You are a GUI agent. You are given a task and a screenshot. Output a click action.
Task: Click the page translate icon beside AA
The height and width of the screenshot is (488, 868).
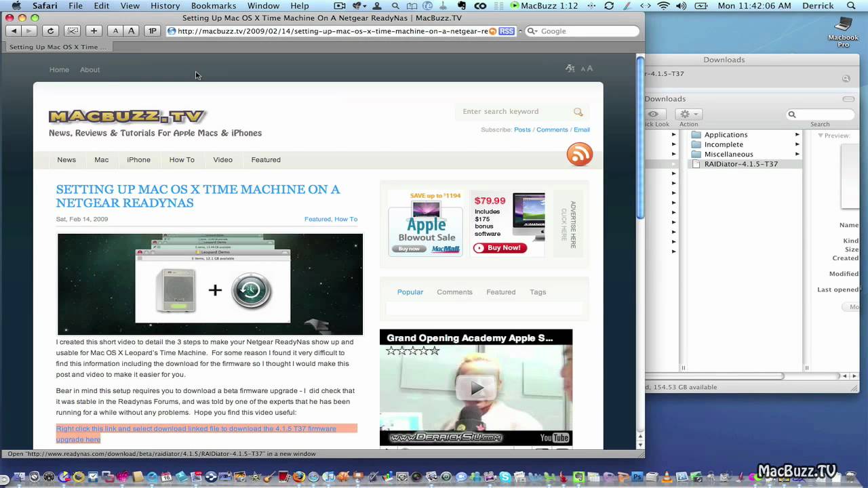point(570,68)
